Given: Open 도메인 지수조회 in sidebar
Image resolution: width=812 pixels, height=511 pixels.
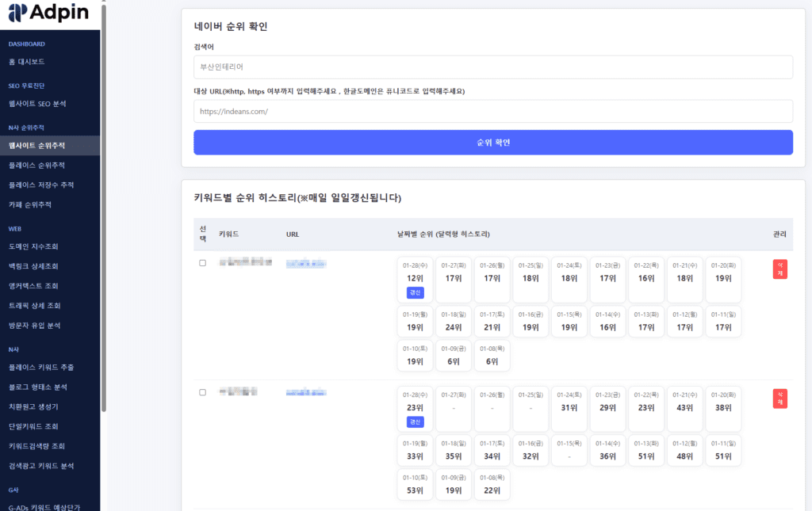Looking at the screenshot, I should [33, 246].
